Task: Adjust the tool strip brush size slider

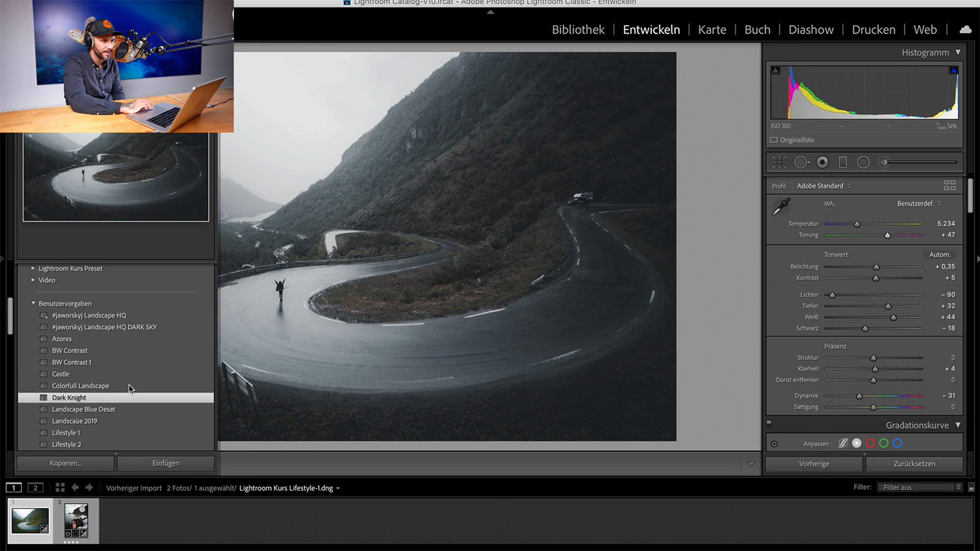Action: [x=884, y=162]
